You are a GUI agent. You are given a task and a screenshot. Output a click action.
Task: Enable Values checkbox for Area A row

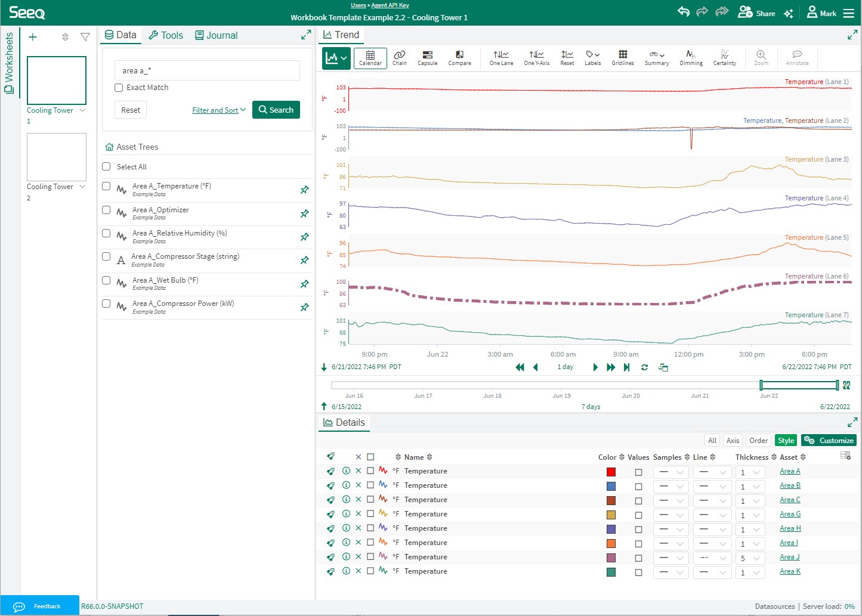click(638, 472)
